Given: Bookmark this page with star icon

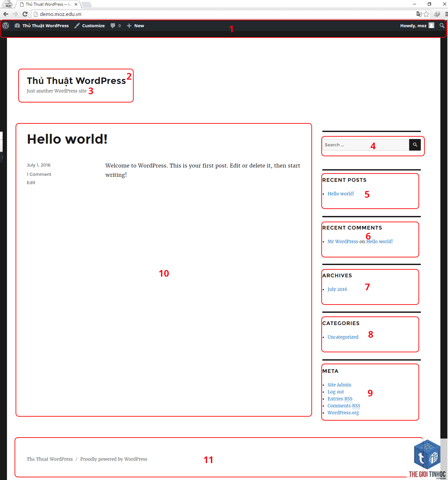Looking at the screenshot, I should pos(426,14).
